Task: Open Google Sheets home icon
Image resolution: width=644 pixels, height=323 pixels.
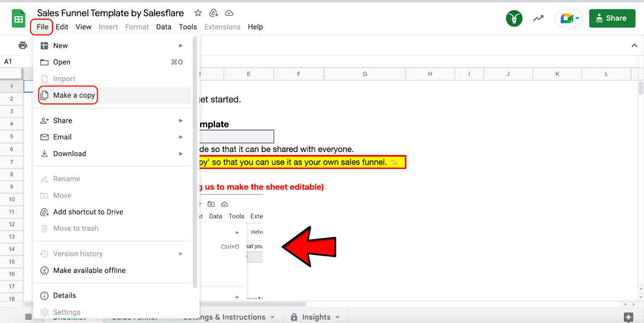Action: [18, 19]
